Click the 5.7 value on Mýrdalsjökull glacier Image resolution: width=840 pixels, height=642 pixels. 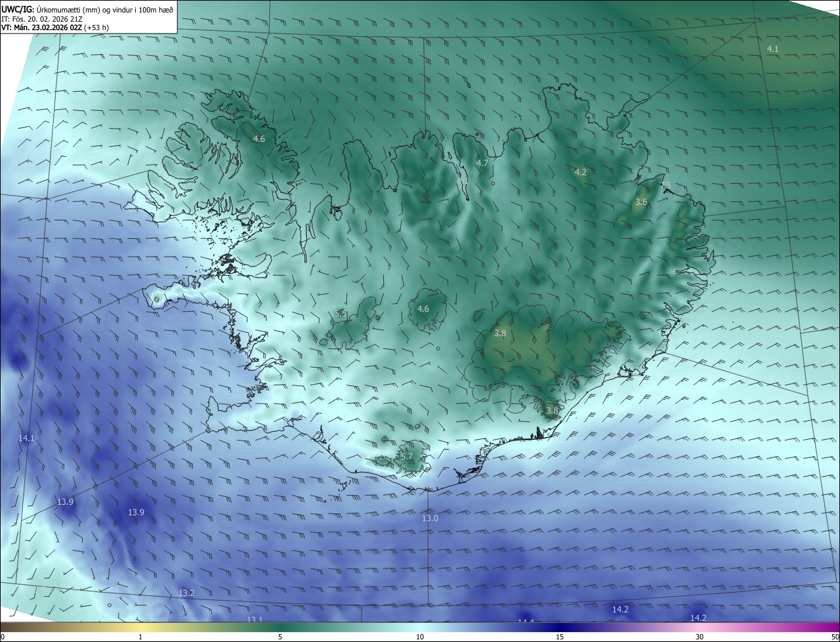click(x=406, y=456)
